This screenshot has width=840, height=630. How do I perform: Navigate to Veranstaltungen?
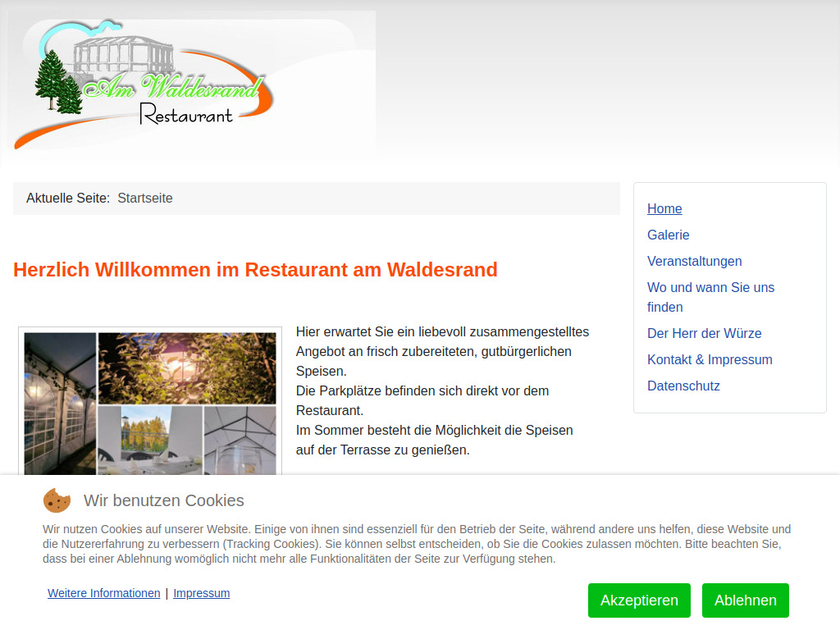click(x=695, y=261)
